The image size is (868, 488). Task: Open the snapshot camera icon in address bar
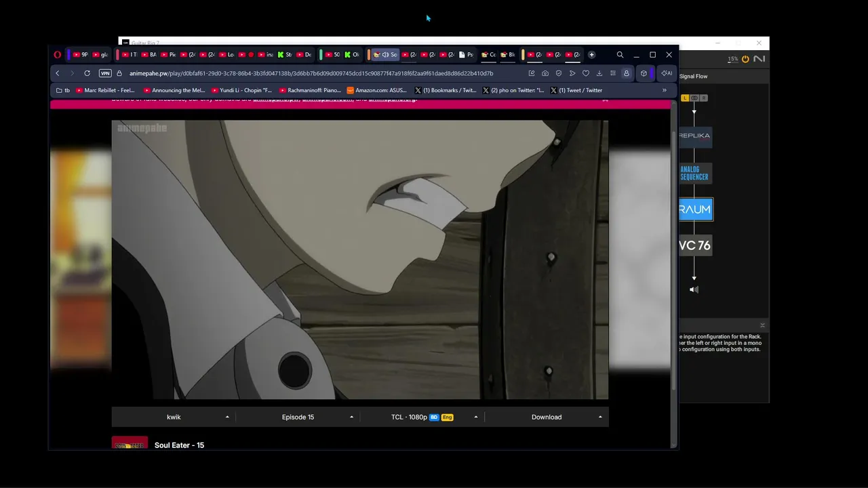click(545, 73)
